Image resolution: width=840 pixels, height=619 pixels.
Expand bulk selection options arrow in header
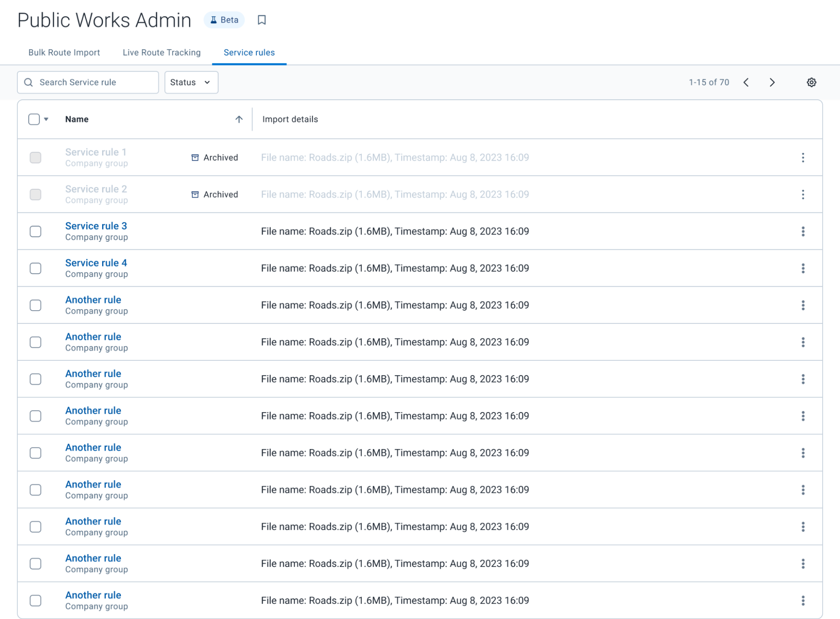46,119
